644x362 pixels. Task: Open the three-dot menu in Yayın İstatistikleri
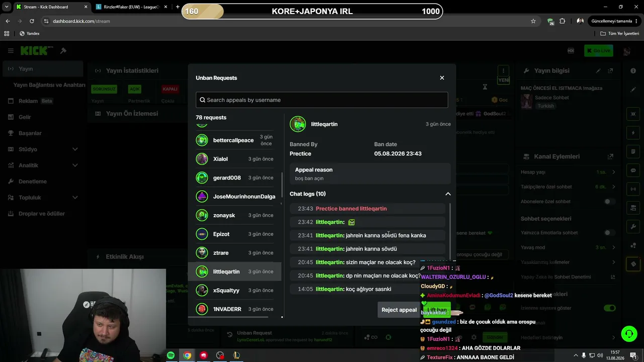point(503,71)
